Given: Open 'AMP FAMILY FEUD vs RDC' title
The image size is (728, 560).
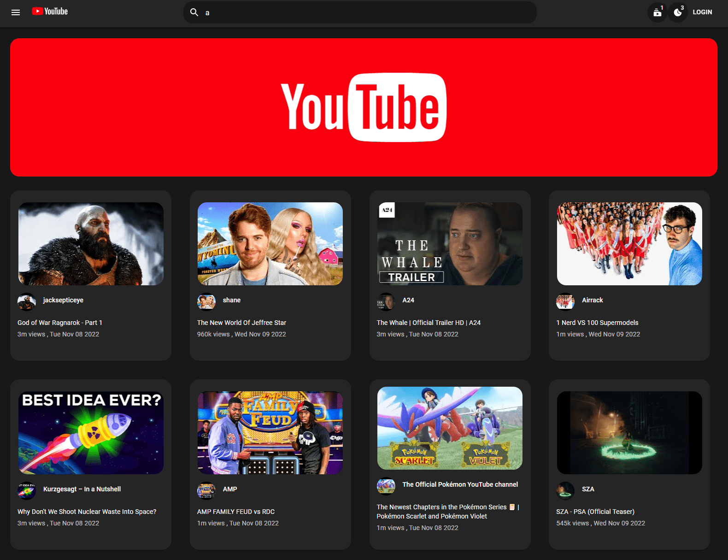Looking at the screenshot, I should click(x=236, y=512).
